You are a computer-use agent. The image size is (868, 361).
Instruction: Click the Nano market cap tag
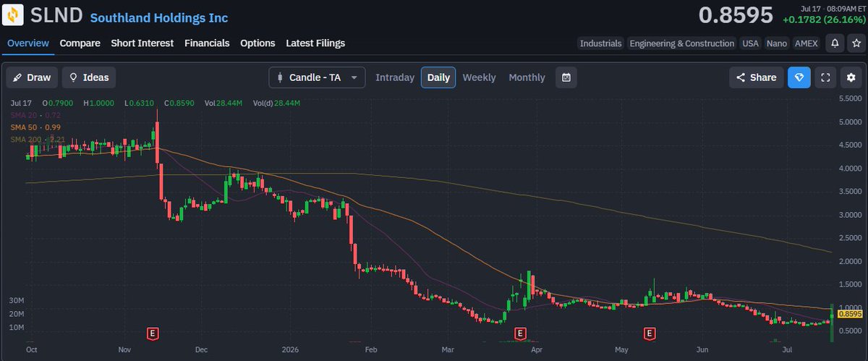coord(777,43)
